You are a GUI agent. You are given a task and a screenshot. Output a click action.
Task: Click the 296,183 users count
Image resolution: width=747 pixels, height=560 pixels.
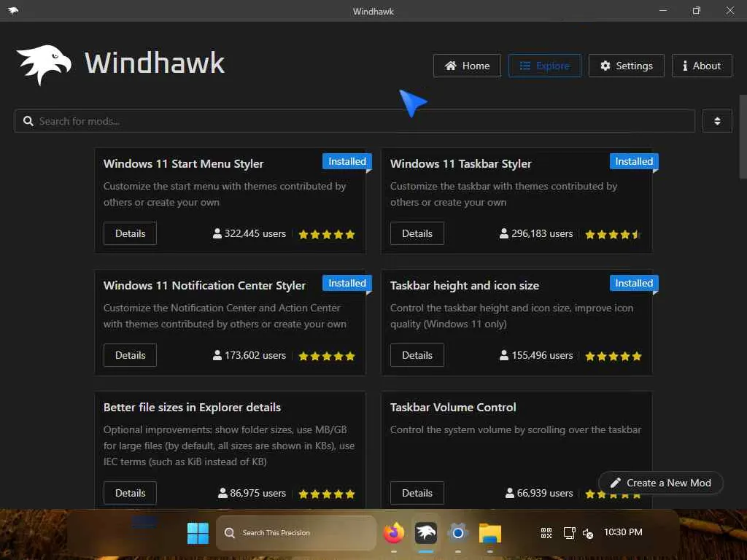[x=542, y=234]
